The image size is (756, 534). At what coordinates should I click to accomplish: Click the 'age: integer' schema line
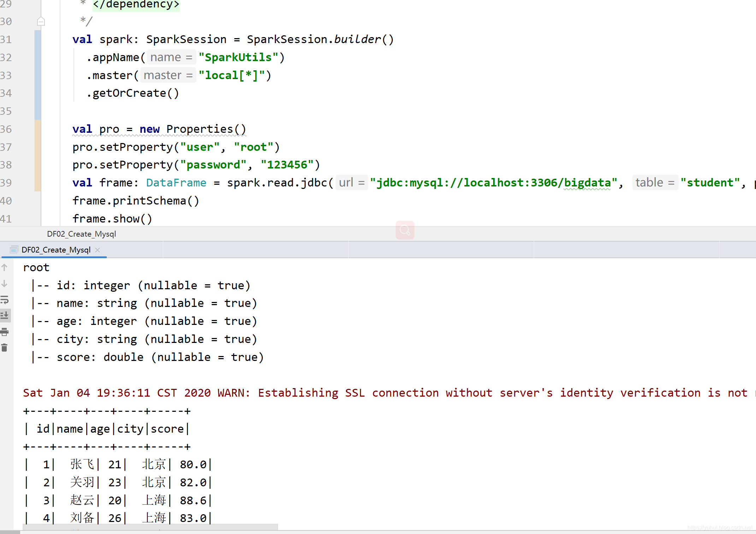tap(144, 321)
